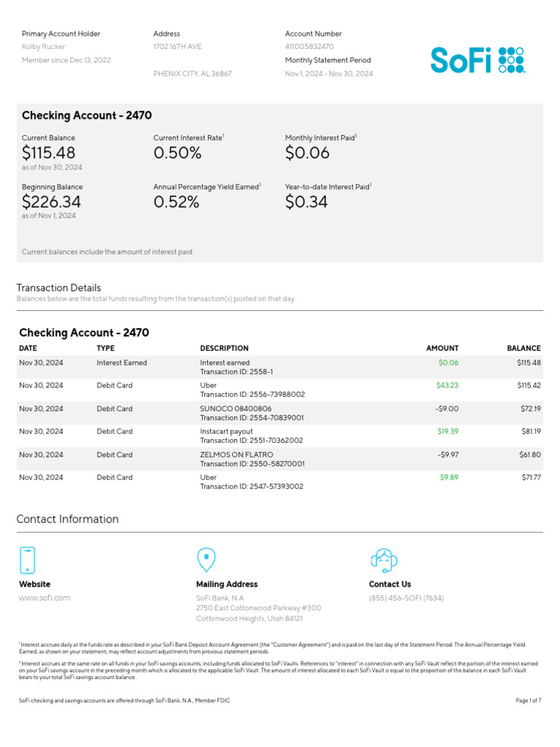Image resolution: width=560 pixels, height=747 pixels.
Task: Open the www.sofi.com website link
Action: [44, 597]
